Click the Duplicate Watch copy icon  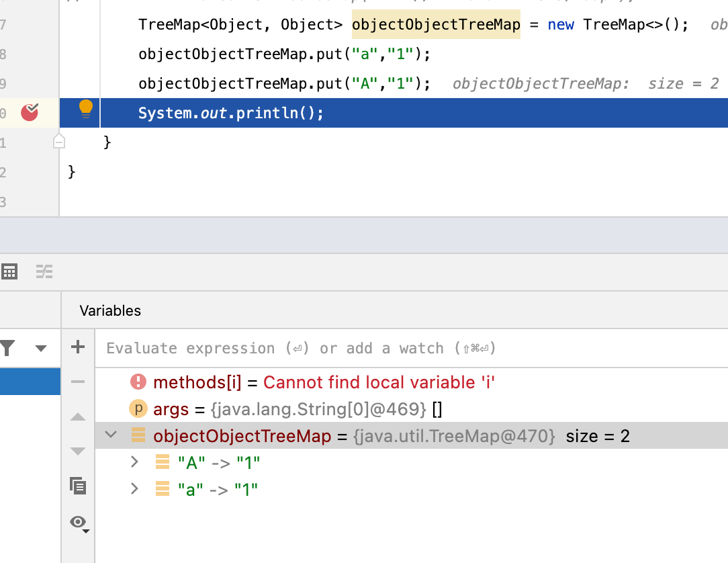point(78,486)
